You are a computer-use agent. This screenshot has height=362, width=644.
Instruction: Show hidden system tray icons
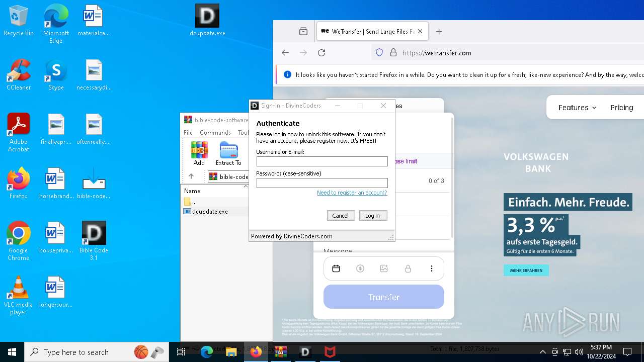[x=542, y=352]
